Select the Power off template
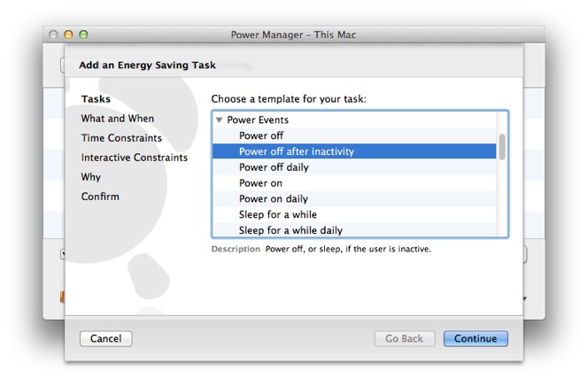Screen dimensions: 588x379 coord(354,135)
